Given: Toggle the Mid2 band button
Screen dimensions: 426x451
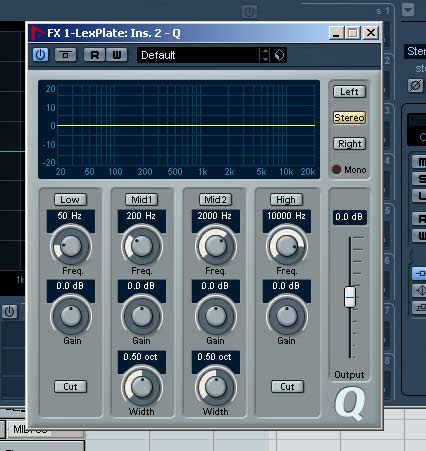Looking at the screenshot, I should (216, 200).
